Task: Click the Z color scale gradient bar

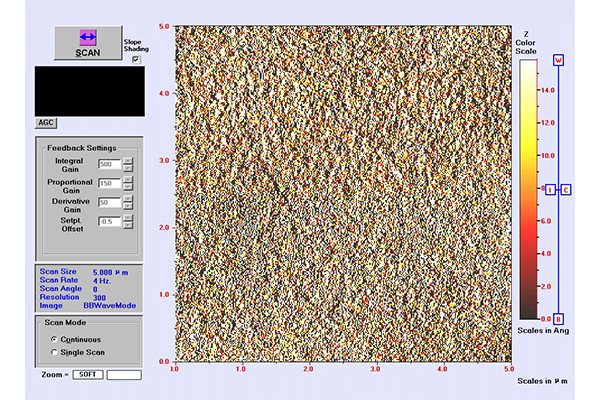Action: pyautogui.click(x=528, y=189)
